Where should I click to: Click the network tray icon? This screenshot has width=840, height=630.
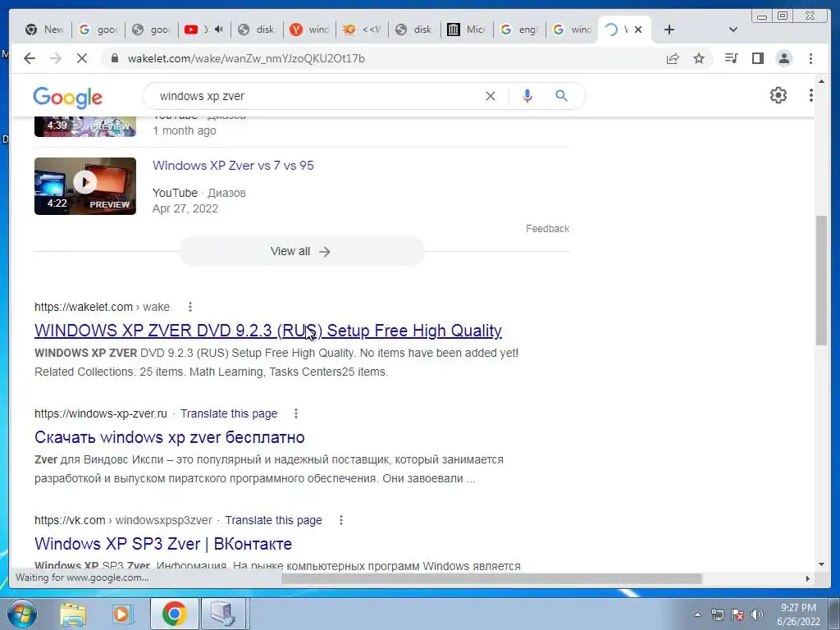[717, 614]
